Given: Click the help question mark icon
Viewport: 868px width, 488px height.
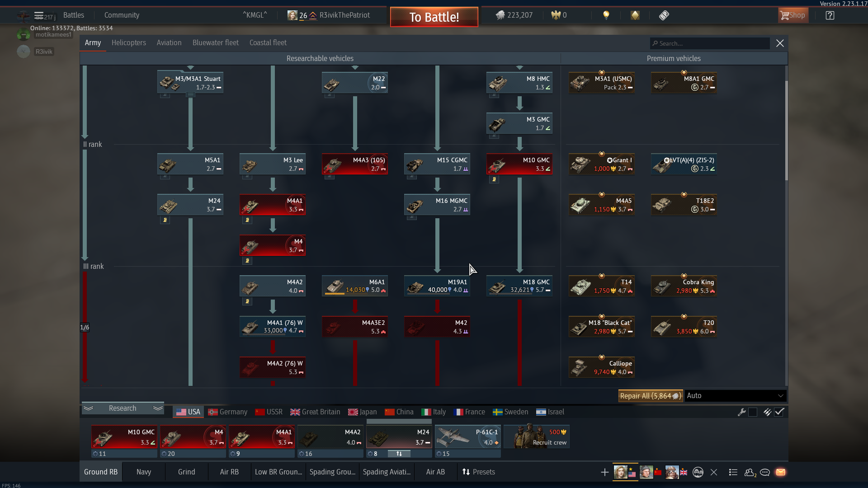Looking at the screenshot, I should pyautogui.click(x=830, y=15).
